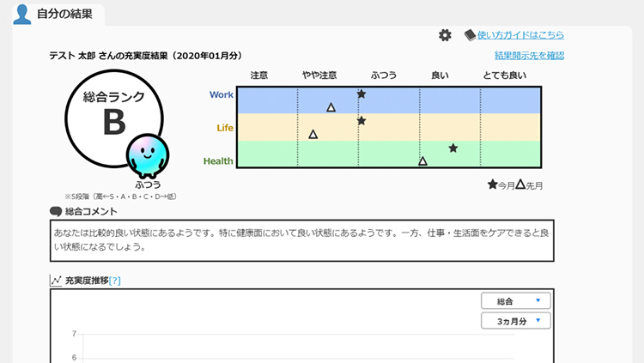
Task: Click the speech bubble icon by 総合コメント
Action: pos(56,211)
